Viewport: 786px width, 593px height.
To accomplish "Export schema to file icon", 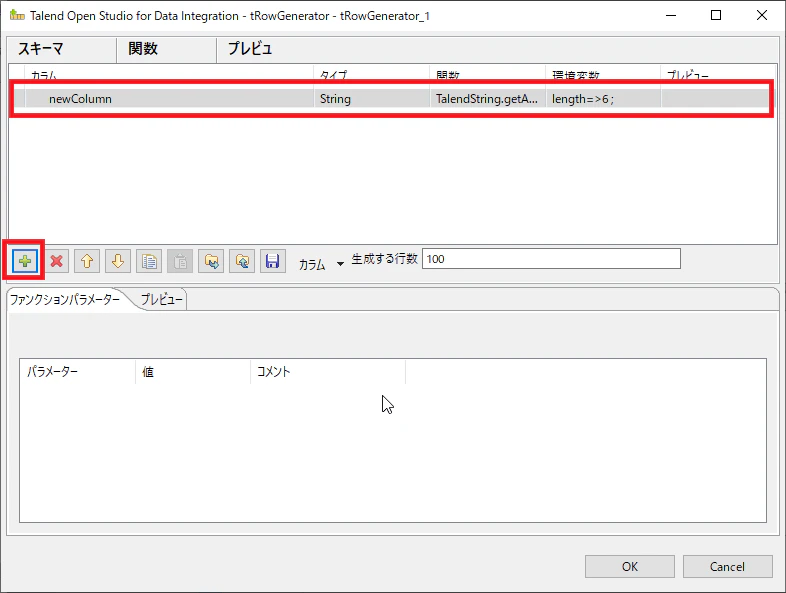I will (x=242, y=261).
